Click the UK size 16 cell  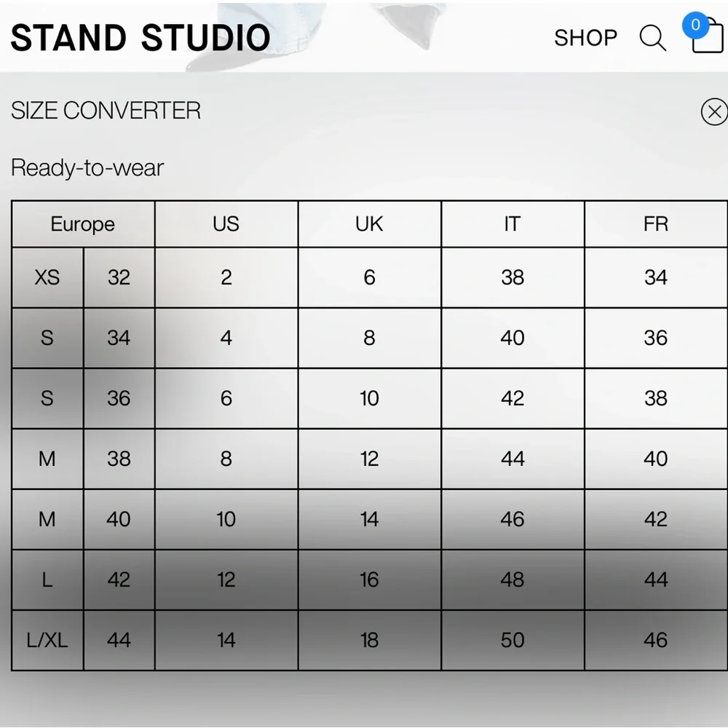pyautogui.click(x=370, y=580)
